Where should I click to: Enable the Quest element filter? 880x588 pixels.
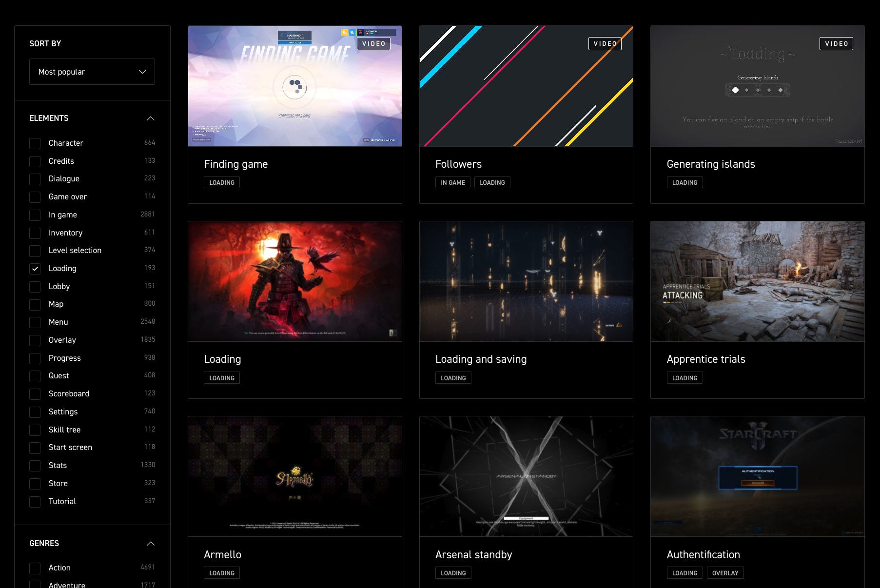pos(35,376)
